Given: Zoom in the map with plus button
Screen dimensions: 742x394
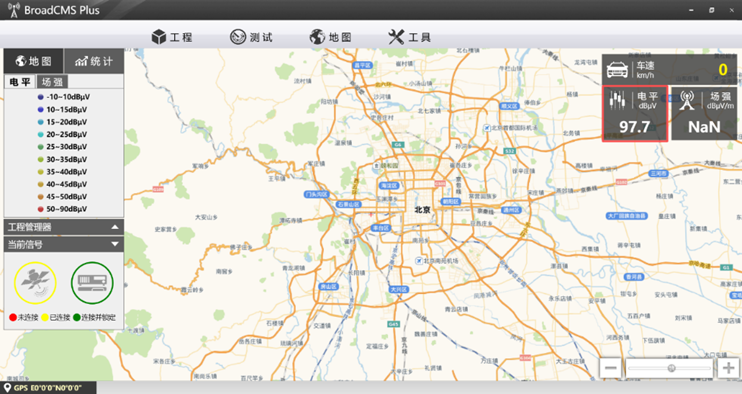Looking at the screenshot, I should [x=728, y=368].
